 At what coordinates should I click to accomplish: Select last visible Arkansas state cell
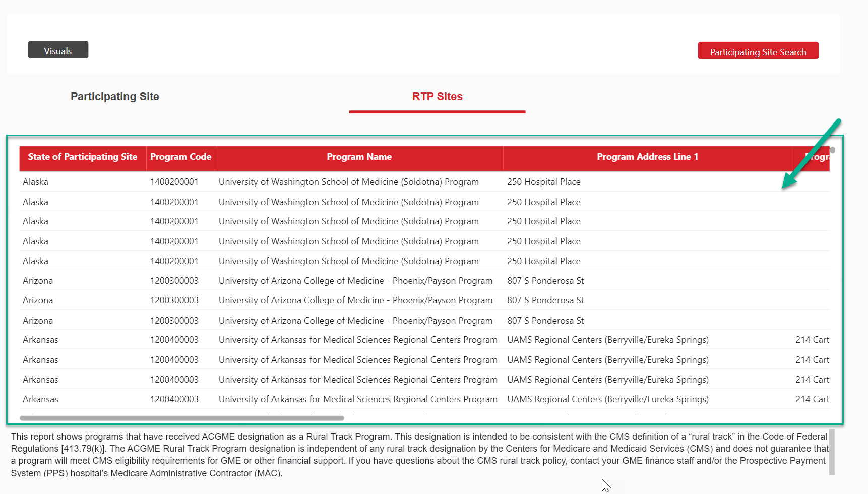pyautogui.click(x=40, y=399)
